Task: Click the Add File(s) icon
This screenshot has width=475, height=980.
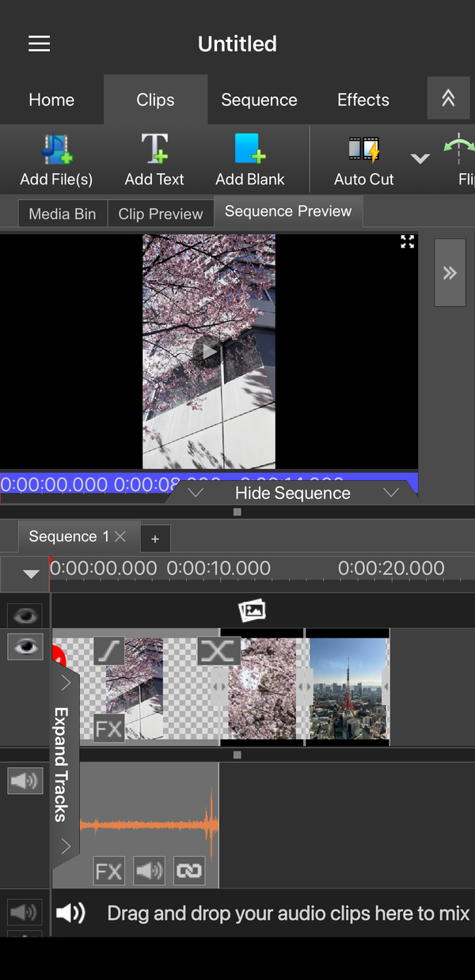Action: [56, 149]
